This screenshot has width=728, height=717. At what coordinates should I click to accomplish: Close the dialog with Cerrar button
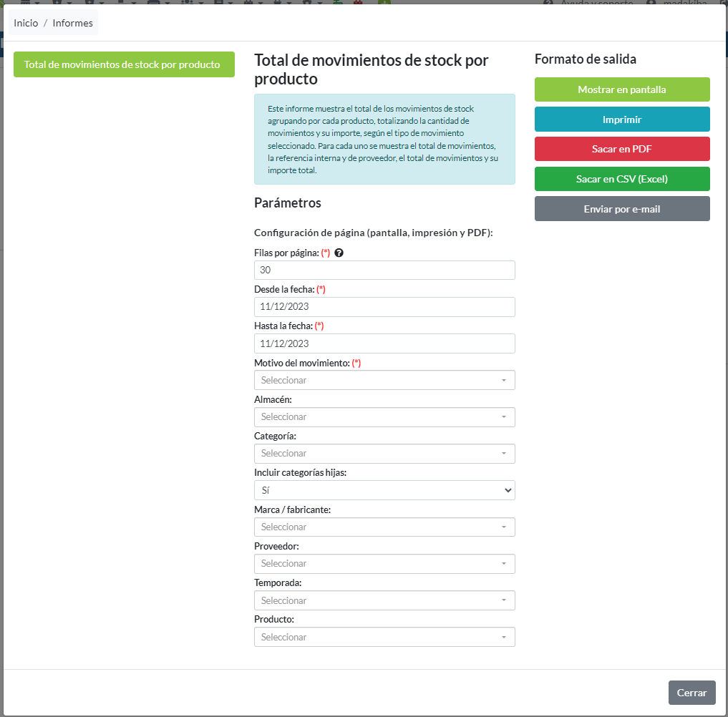[x=691, y=693]
